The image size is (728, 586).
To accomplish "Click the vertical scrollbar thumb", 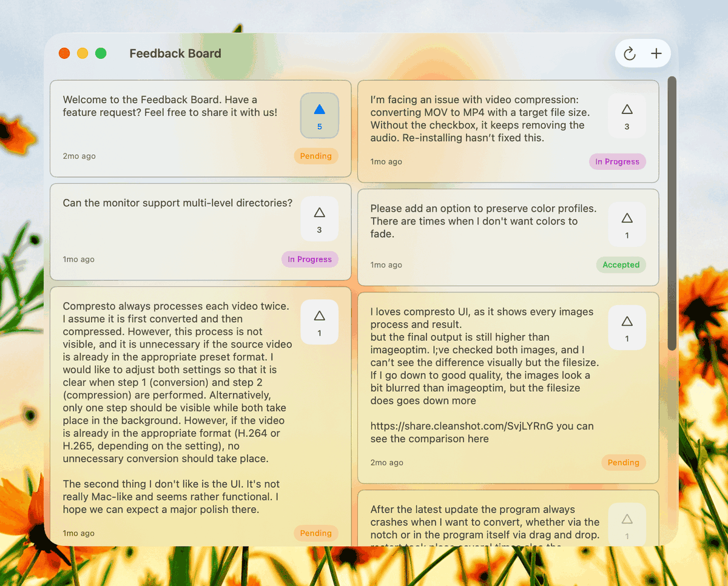I will [x=672, y=212].
